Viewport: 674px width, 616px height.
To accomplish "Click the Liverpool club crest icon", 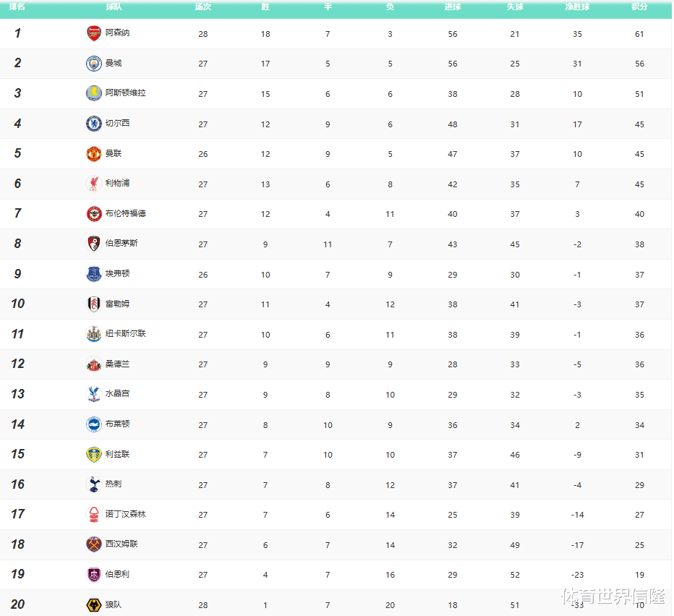I will coord(94,184).
